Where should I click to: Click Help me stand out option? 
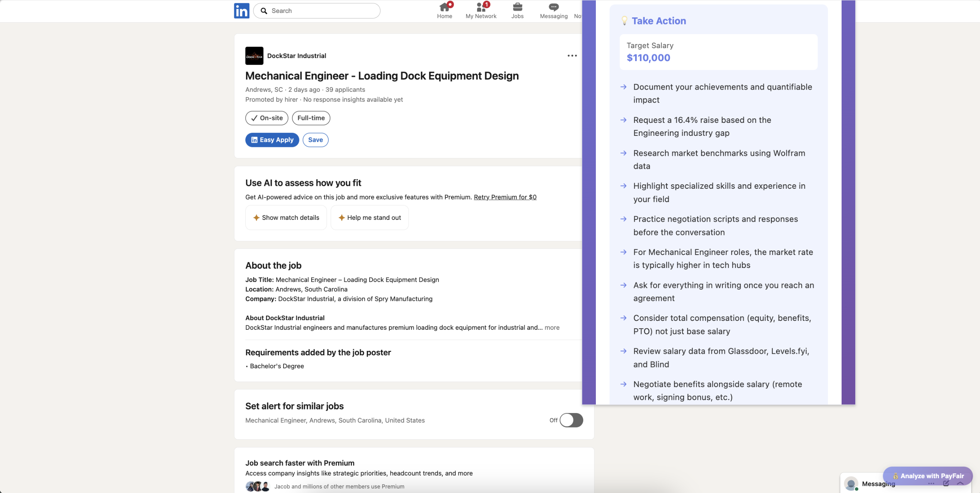[x=369, y=218]
